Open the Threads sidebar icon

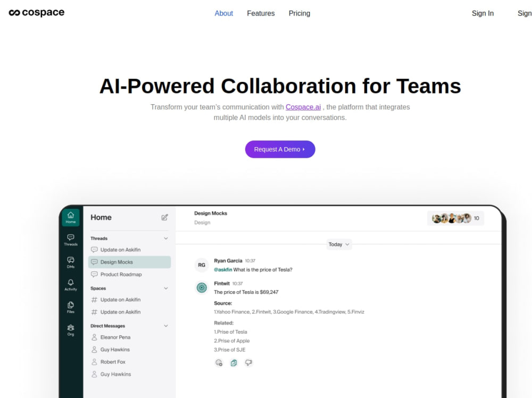coord(71,240)
